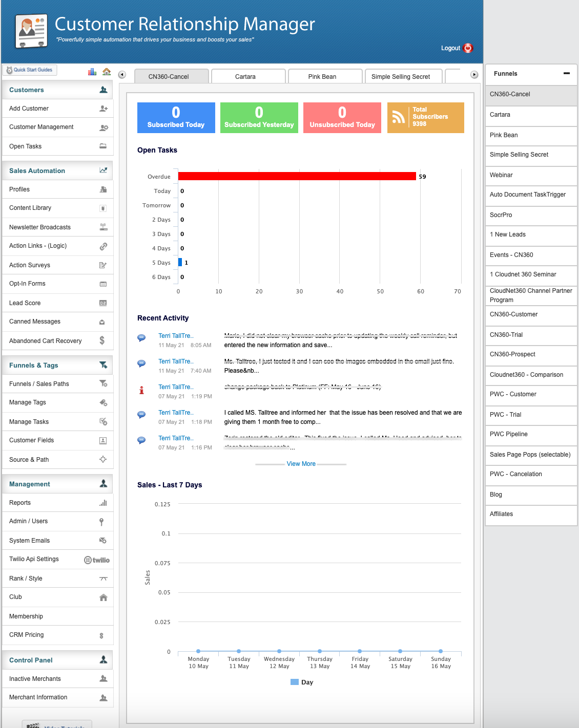Click the twilio logo icon
The image size is (579, 728).
tap(97, 560)
